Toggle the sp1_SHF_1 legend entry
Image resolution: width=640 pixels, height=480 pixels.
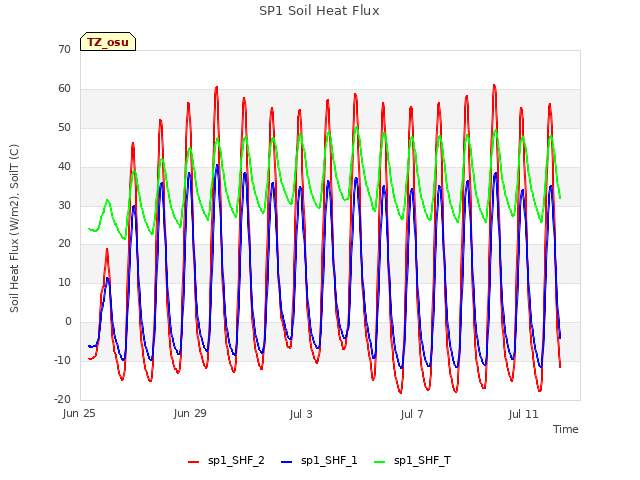click(319, 461)
